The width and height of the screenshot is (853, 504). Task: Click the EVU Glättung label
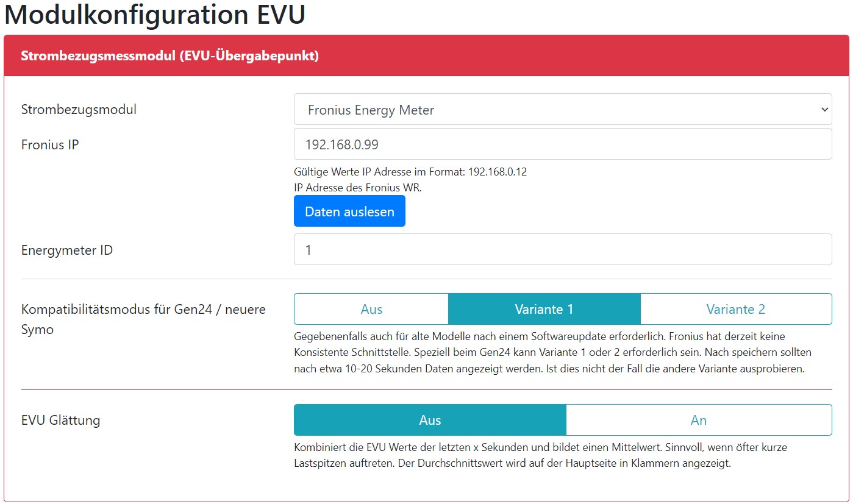point(60,421)
